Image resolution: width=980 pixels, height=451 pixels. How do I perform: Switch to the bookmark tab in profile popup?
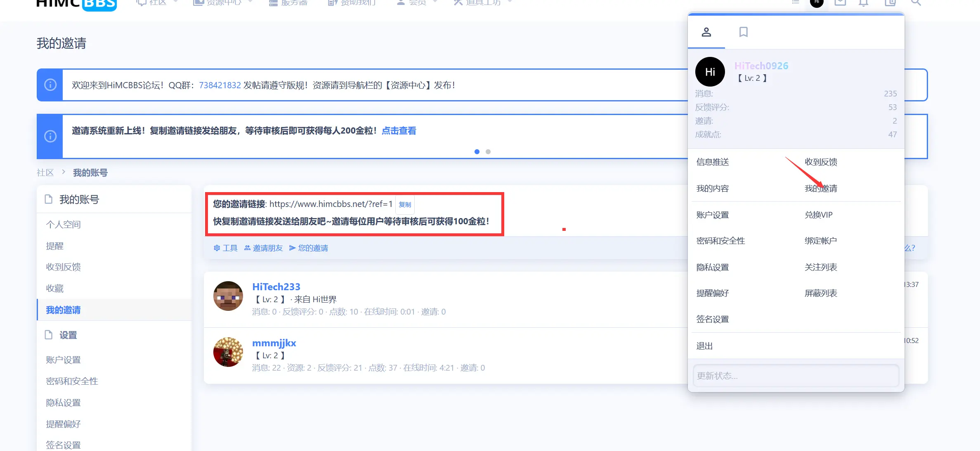coord(744,32)
